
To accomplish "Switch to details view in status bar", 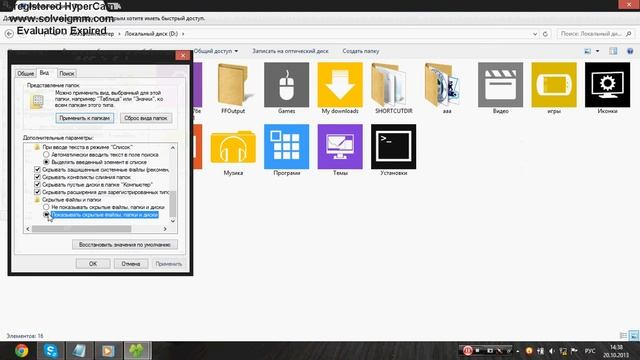I will [623, 336].
